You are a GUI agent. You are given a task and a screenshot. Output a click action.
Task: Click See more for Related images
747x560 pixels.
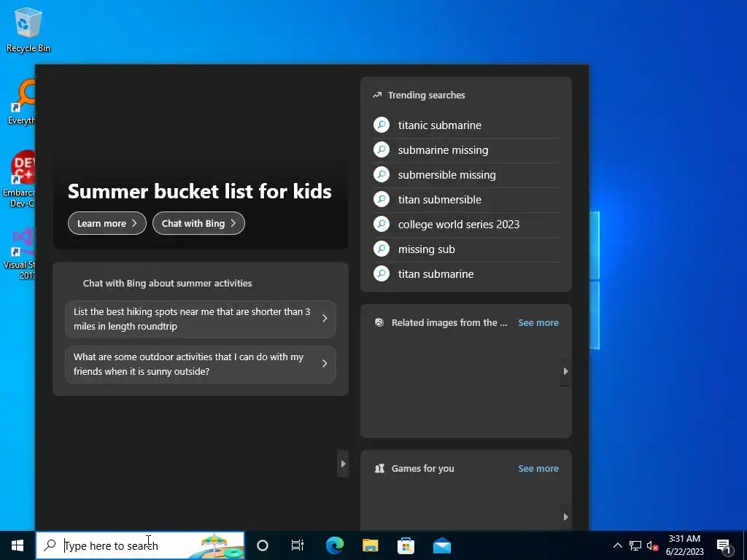(x=538, y=322)
